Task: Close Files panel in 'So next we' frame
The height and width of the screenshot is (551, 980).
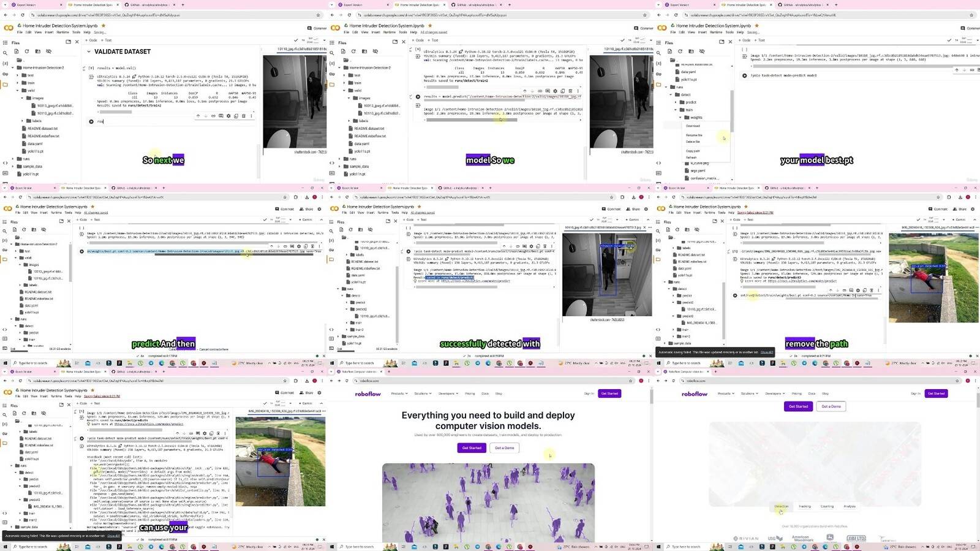Action: tap(77, 42)
